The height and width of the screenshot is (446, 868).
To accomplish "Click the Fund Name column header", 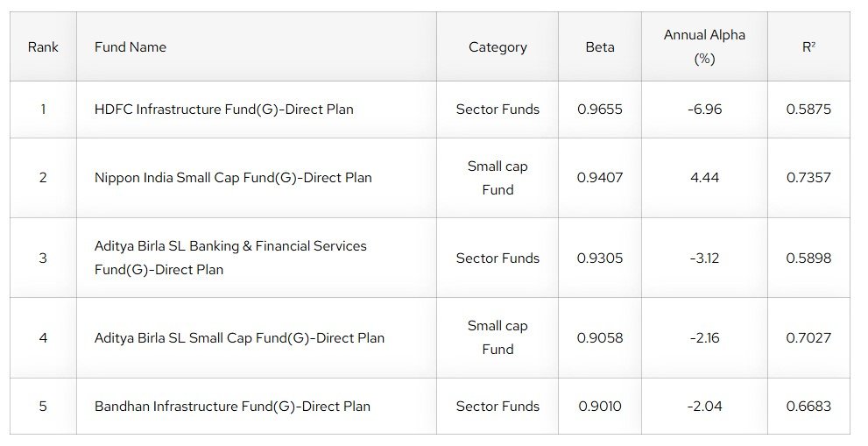I will tap(131, 47).
